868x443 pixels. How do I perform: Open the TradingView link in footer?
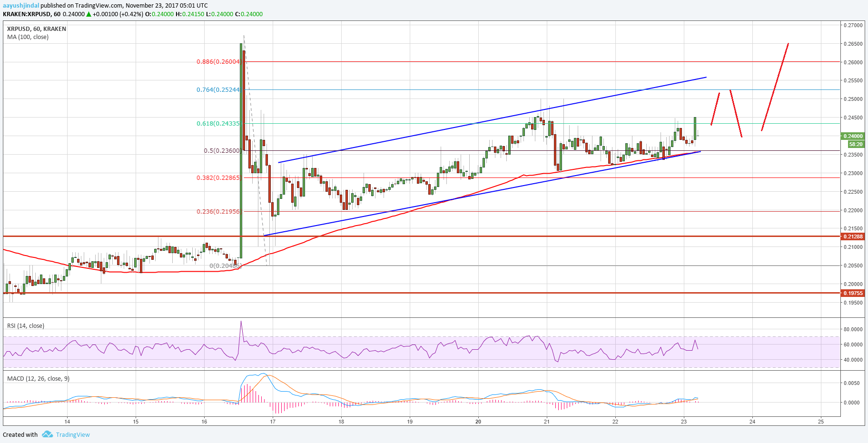(x=73, y=434)
